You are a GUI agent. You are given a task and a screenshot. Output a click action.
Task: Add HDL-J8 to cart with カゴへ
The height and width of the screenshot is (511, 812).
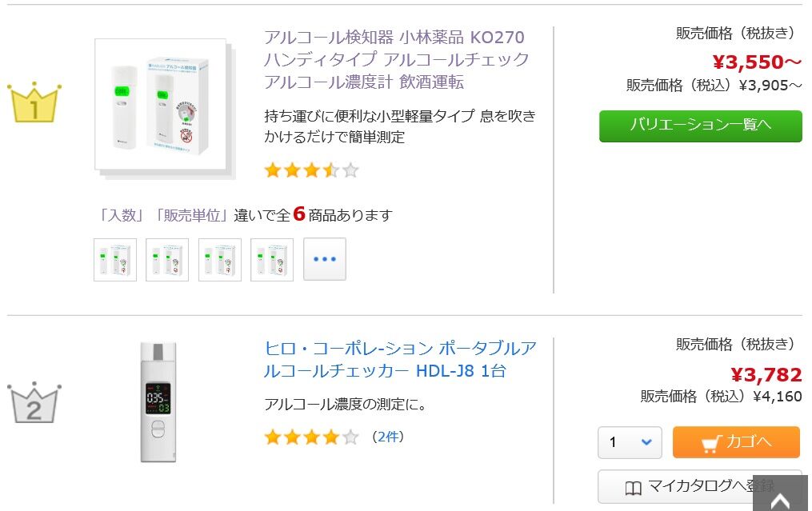736,442
